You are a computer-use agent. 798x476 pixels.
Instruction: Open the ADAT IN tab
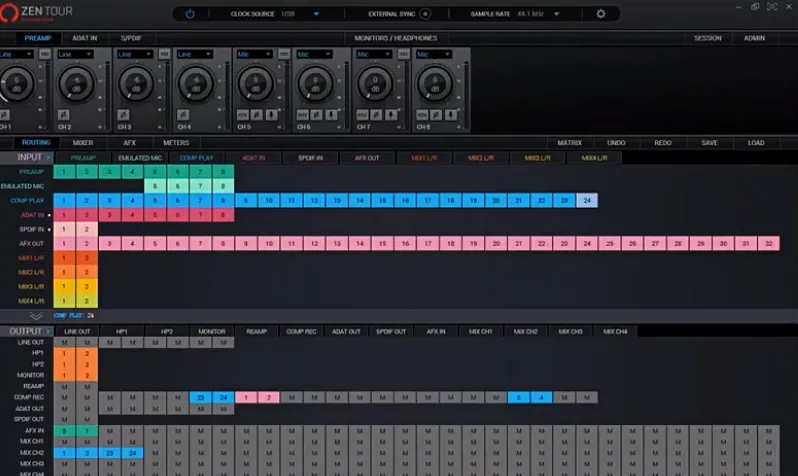coord(83,38)
